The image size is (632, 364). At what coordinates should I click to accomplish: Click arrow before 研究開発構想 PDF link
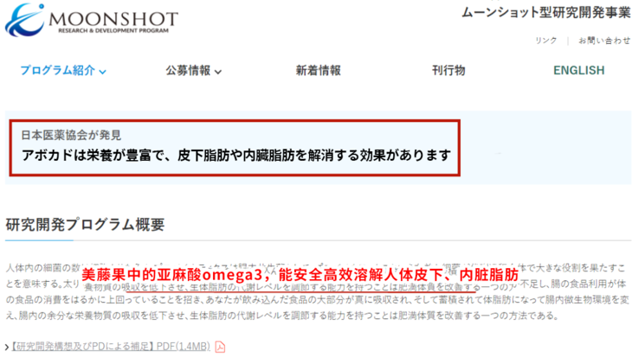point(7,347)
